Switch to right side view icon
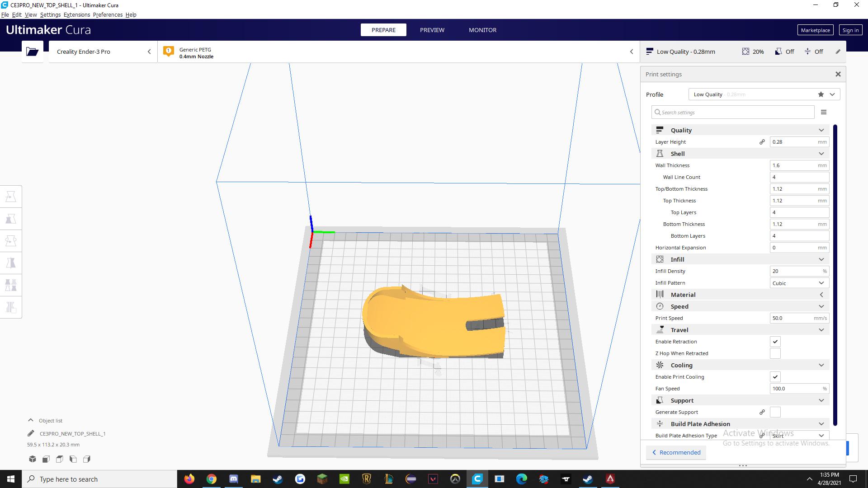 click(x=87, y=459)
